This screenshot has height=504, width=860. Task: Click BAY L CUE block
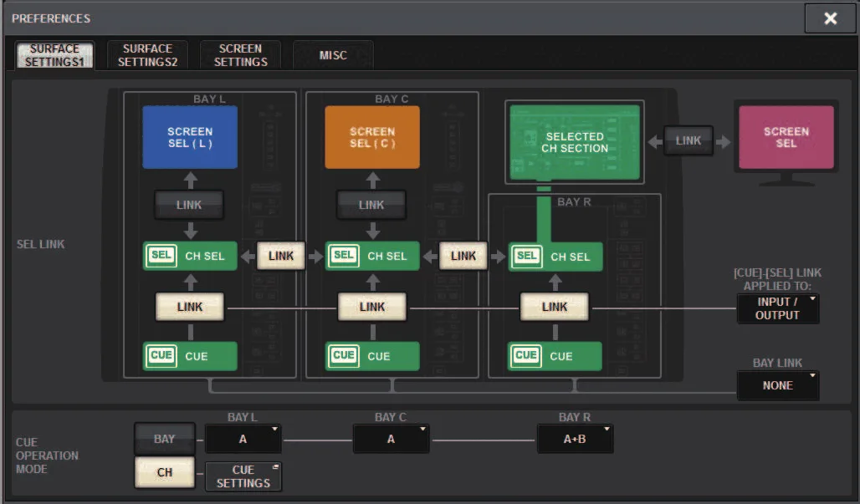(x=190, y=356)
